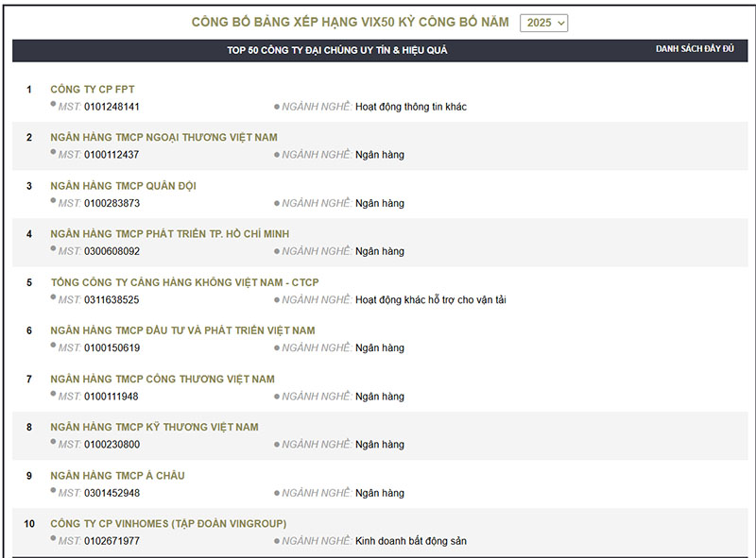
Task: Click Kinh doanh bất động sản industry text
Action: point(410,541)
